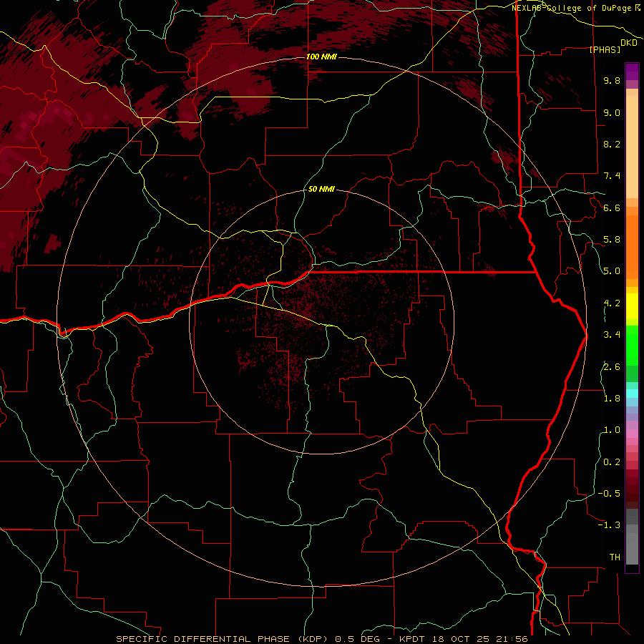Select the yellow segment of the color bar
The width and height of the screenshot is (644, 644).
(x=632, y=306)
